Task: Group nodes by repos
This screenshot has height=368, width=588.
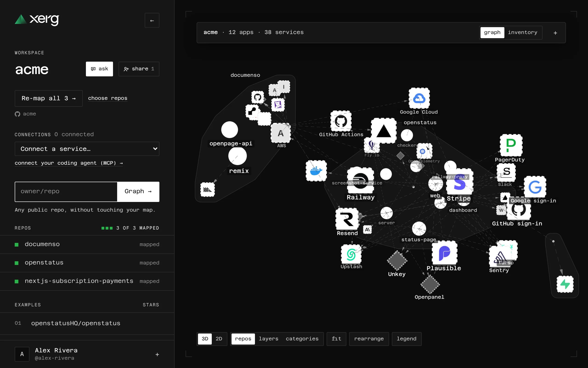Action: [243, 339]
